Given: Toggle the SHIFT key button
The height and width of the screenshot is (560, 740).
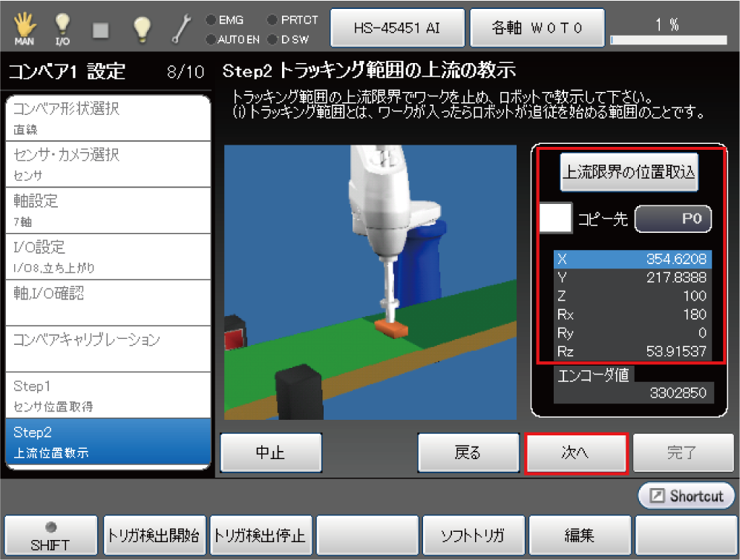Looking at the screenshot, I should pyautogui.click(x=50, y=534).
